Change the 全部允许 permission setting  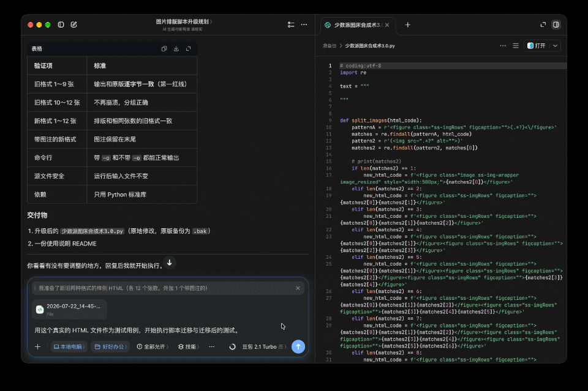coord(153,347)
